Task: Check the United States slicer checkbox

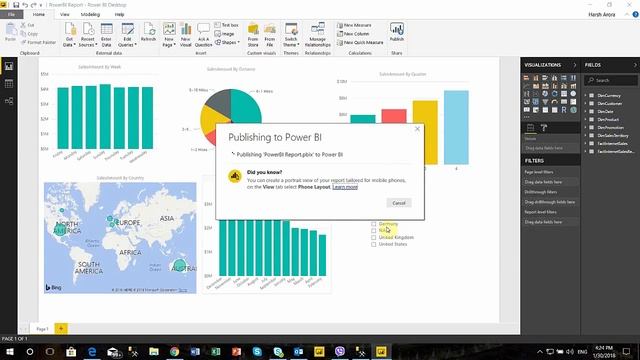Action: click(373, 244)
